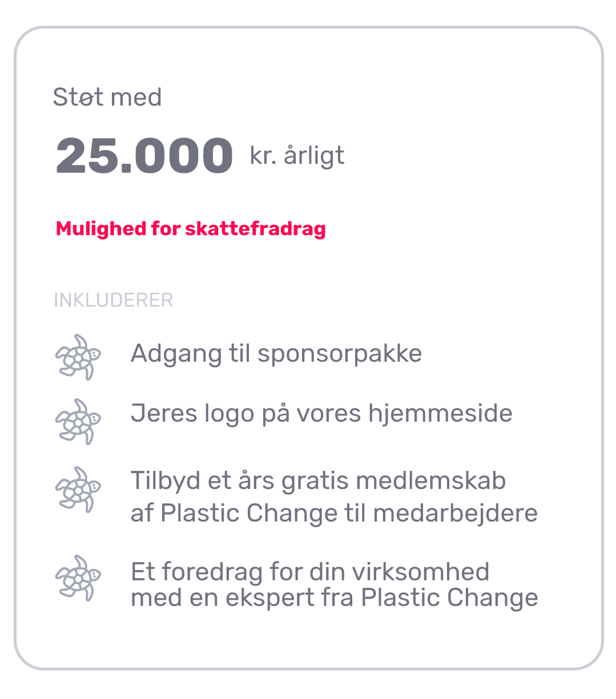Click the line af Plastic Change til medarbejdere
616x699 pixels.
(334, 512)
